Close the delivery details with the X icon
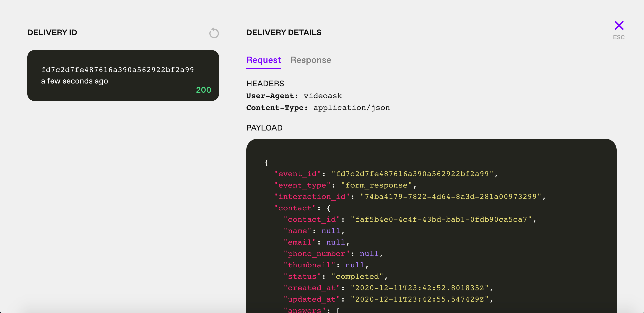The width and height of the screenshot is (644, 313). pos(619,25)
